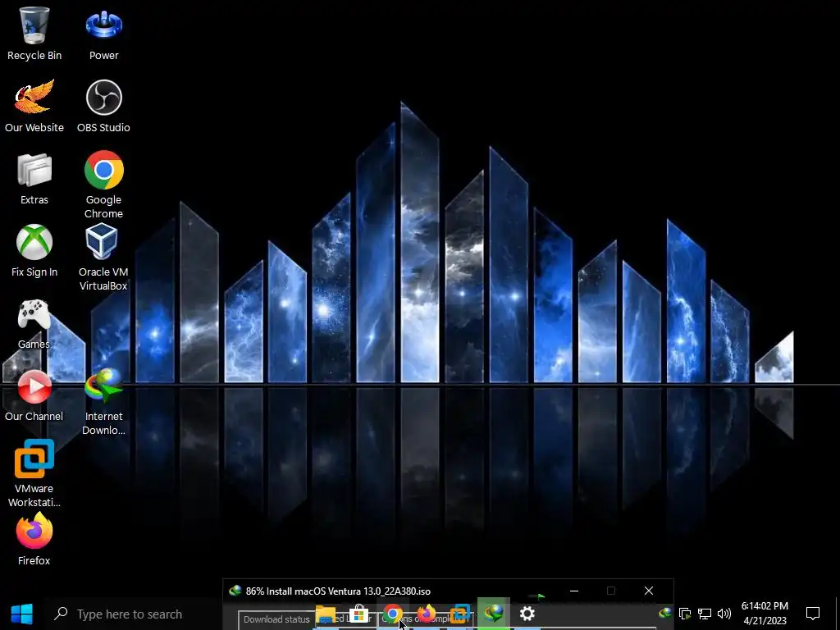The image size is (840, 630).
Task: Click the VMware tray icon beside network
Action: click(x=685, y=614)
